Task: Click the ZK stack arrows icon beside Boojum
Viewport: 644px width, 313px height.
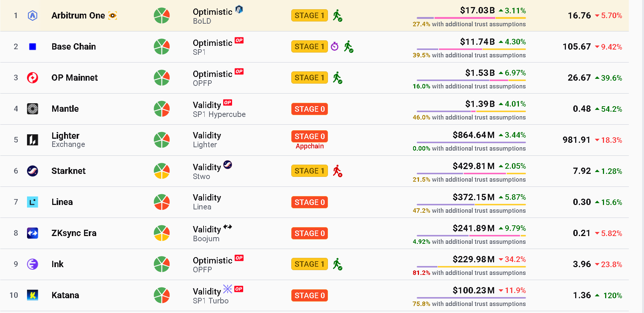Action: click(x=228, y=227)
